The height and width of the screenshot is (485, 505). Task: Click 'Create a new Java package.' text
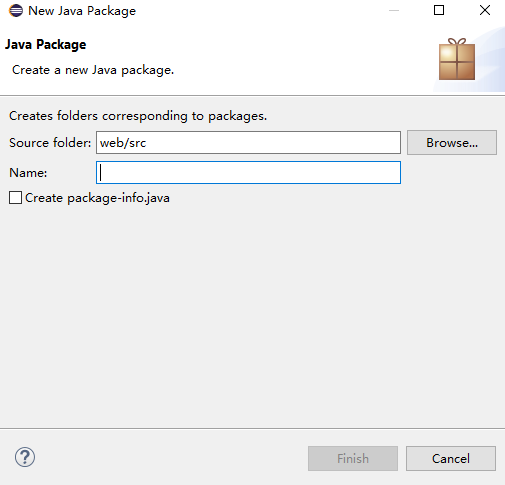[x=93, y=70]
